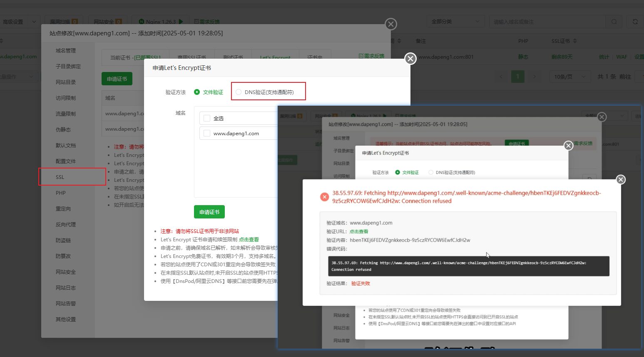Screen dimensions: 644x357
Task: Select DNS验证(支持通配符) verification method
Action: (239, 92)
